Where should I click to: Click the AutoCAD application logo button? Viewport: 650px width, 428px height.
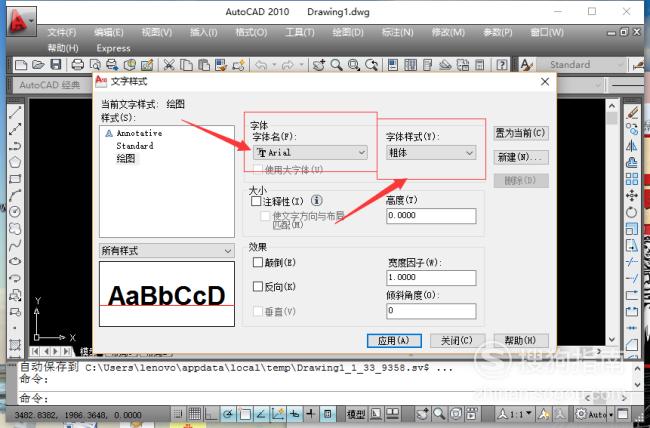[x=22, y=21]
